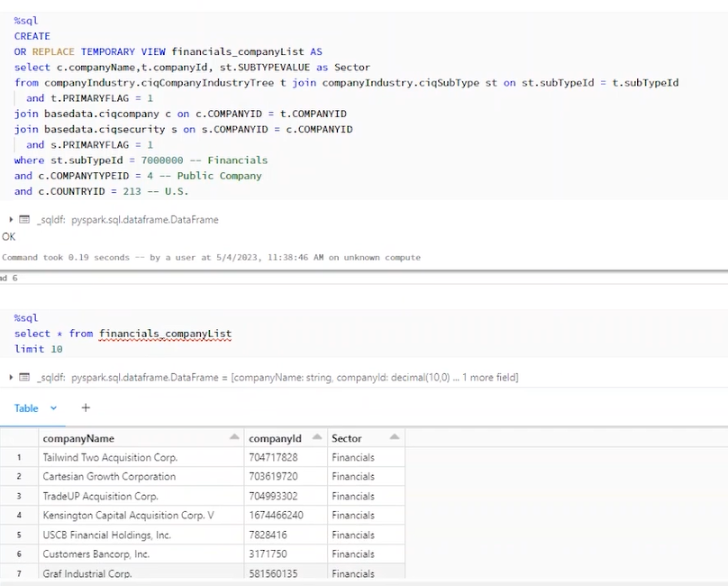Select the Tailwind Two Acquisition Corp. cell
The width and height of the screenshot is (728, 586).
coord(110,457)
